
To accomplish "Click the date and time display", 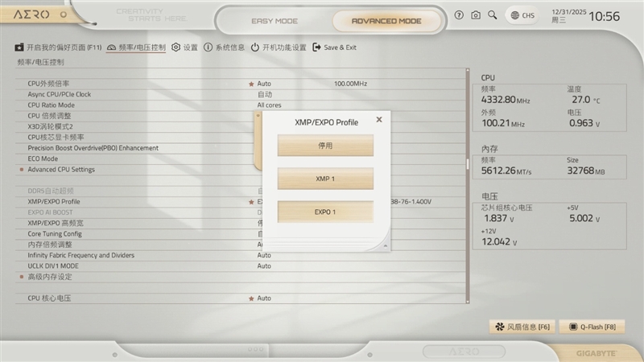I will [585, 16].
